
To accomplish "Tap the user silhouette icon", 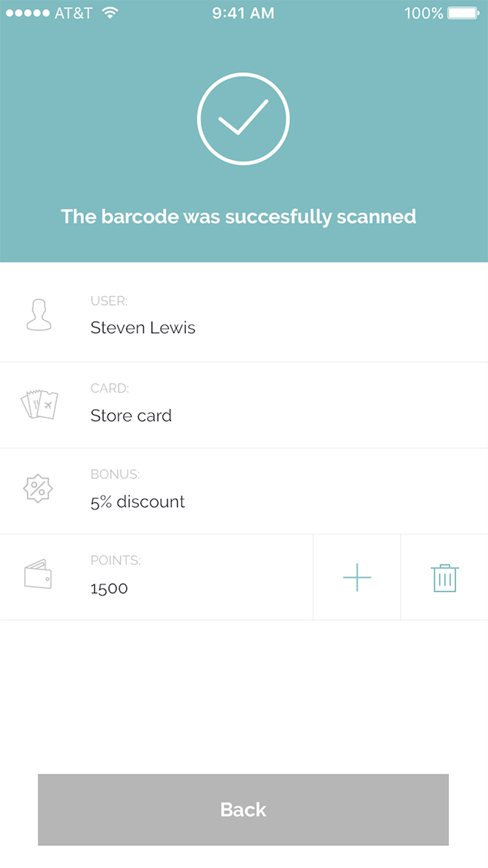I will coord(39,315).
